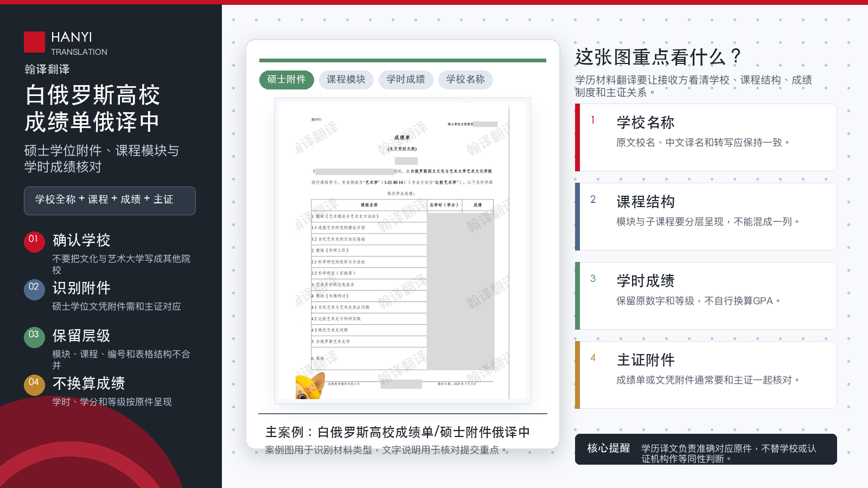
Task: Click the caption 主案例：白俄罗斯高校成绩单/硕士附件俄译中
Action: [x=398, y=432]
